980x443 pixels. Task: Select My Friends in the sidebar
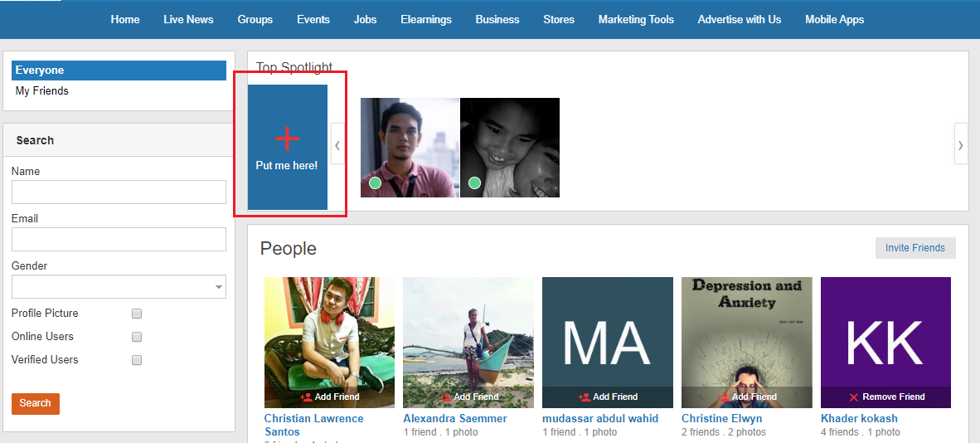coord(42,91)
